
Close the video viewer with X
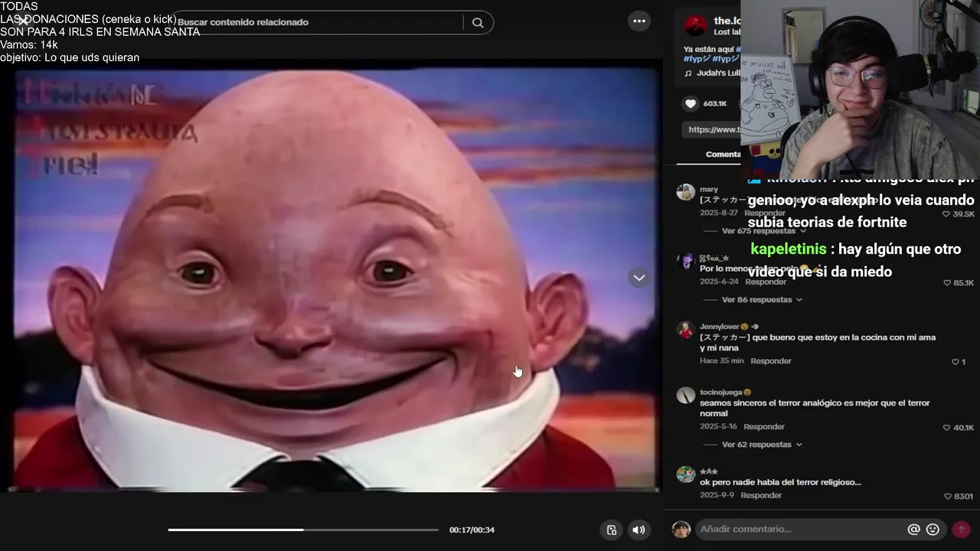(x=22, y=21)
